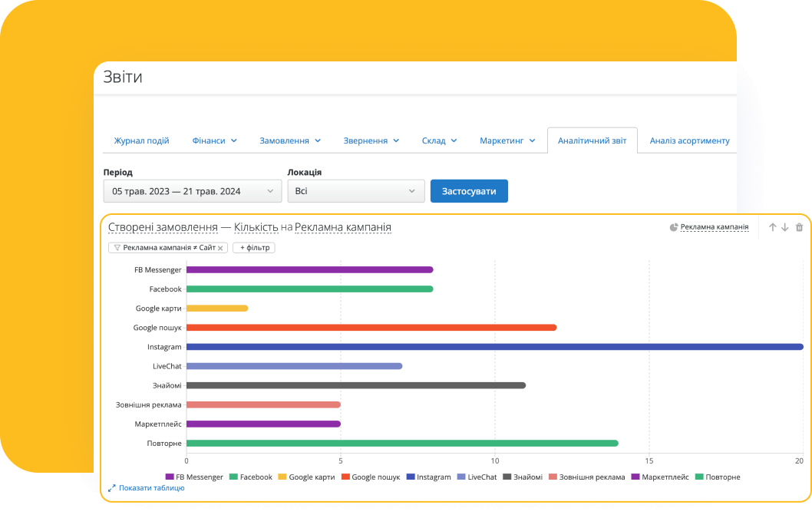Hide the Google пошук series via legend
The image size is (812, 528).
pos(371,477)
